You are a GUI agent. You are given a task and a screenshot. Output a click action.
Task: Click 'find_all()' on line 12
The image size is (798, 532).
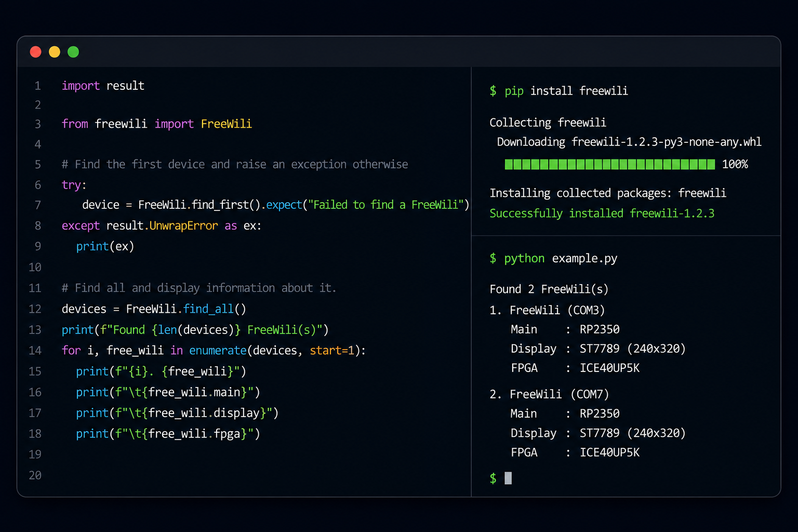coord(215,309)
